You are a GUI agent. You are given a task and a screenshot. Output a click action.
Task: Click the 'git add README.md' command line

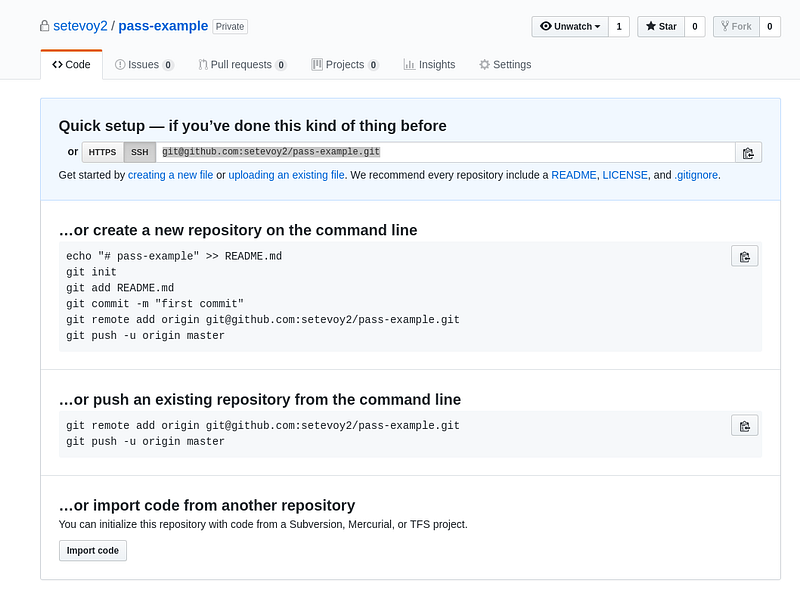120,288
